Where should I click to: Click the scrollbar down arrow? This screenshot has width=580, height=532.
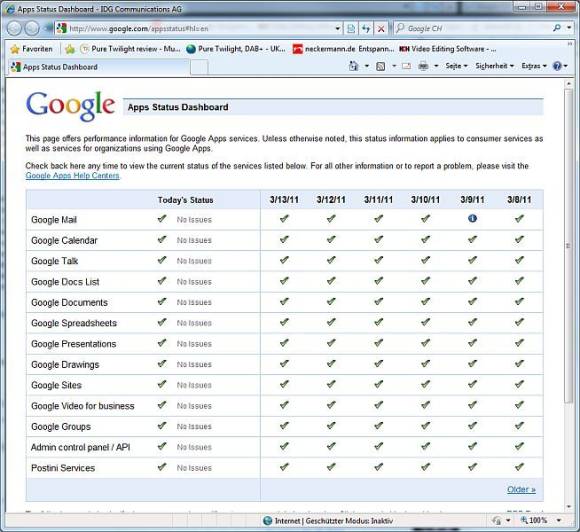click(x=569, y=506)
